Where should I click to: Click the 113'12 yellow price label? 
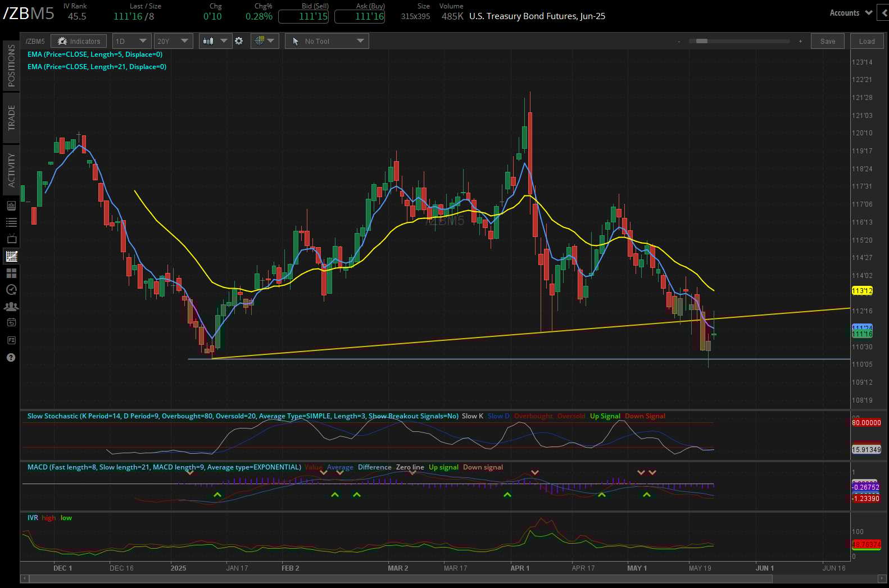point(862,290)
